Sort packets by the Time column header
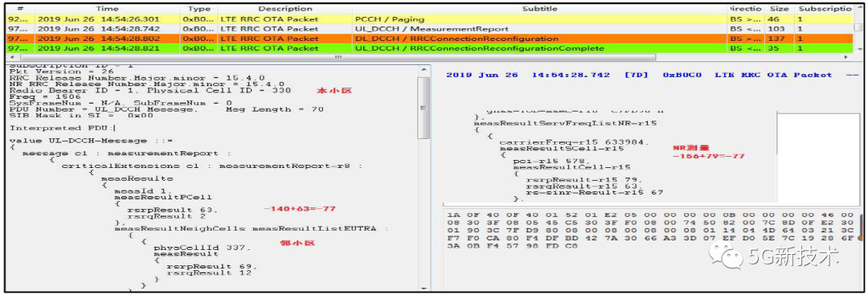 [x=107, y=9]
